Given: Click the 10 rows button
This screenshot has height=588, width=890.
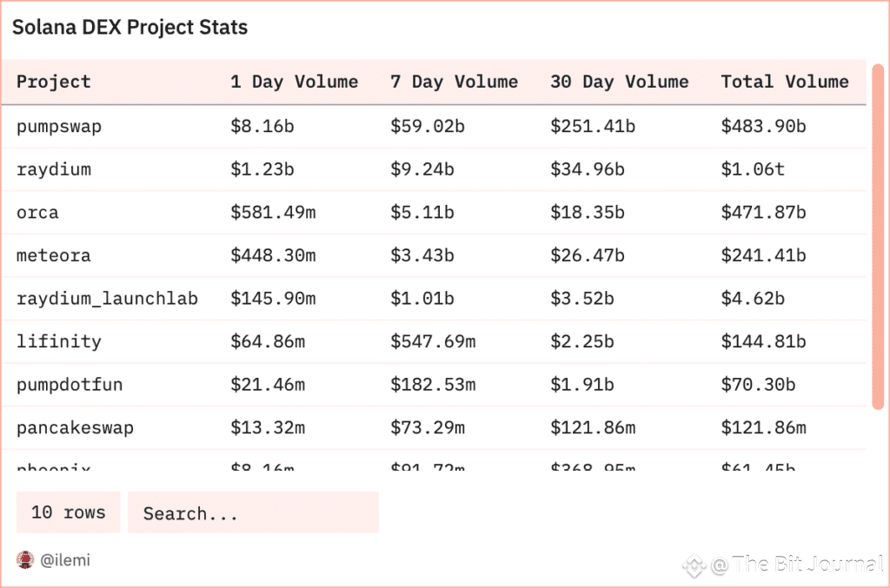Looking at the screenshot, I should (x=68, y=512).
